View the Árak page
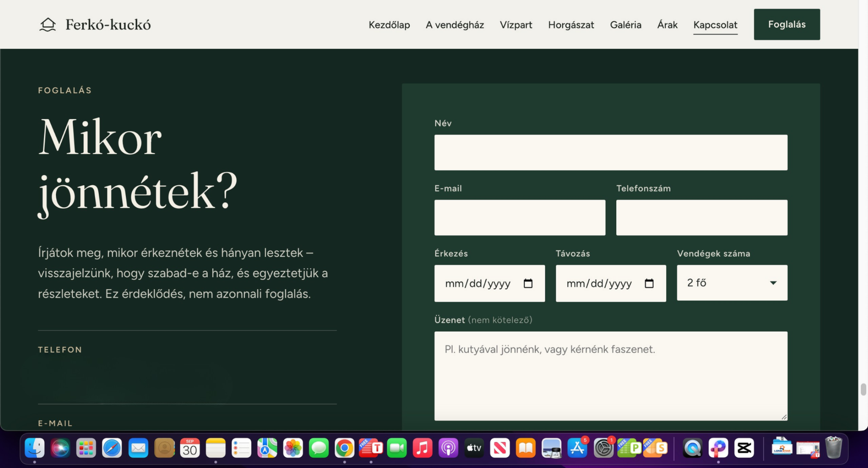This screenshot has width=868, height=468. coord(667,25)
